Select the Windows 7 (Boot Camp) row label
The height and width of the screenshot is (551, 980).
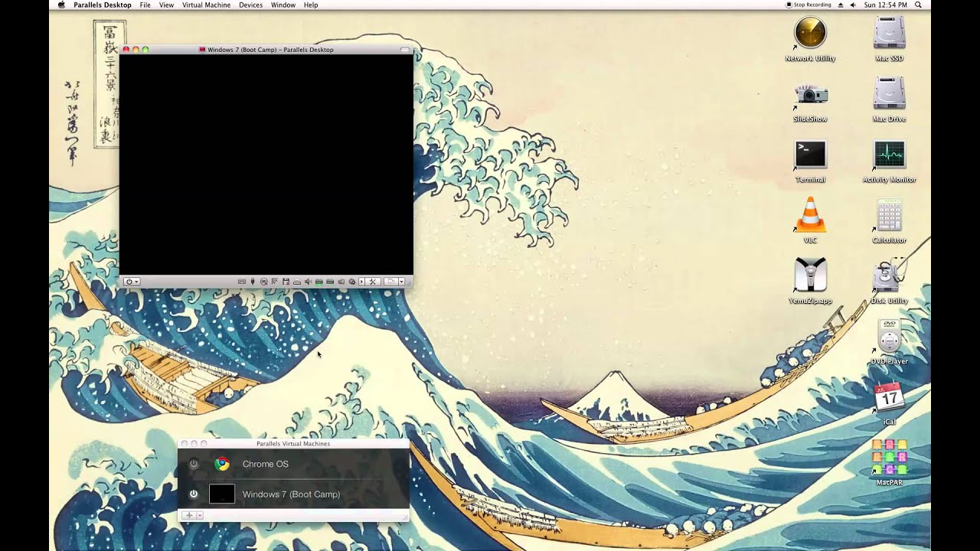291,494
